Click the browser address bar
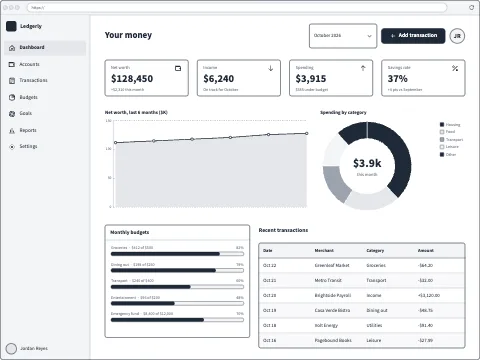Viewport: 480px width, 360px height. 237,7
